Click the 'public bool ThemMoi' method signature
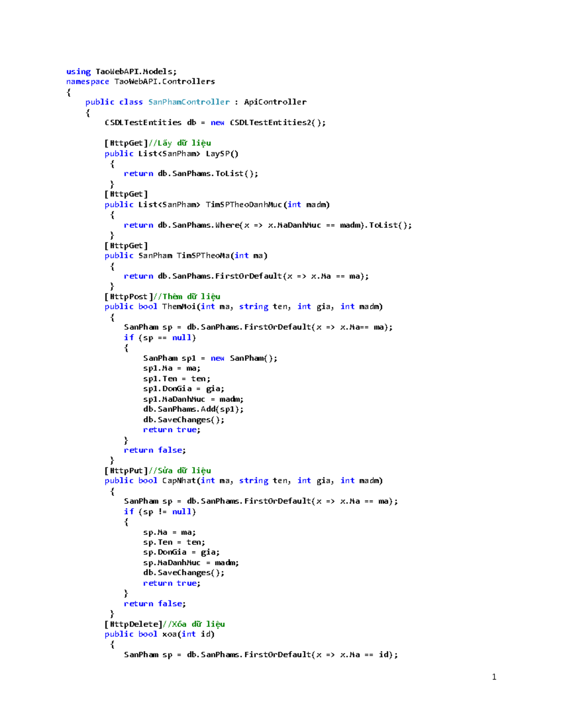Screen dimensions: 563x728 tap(244, 307)
